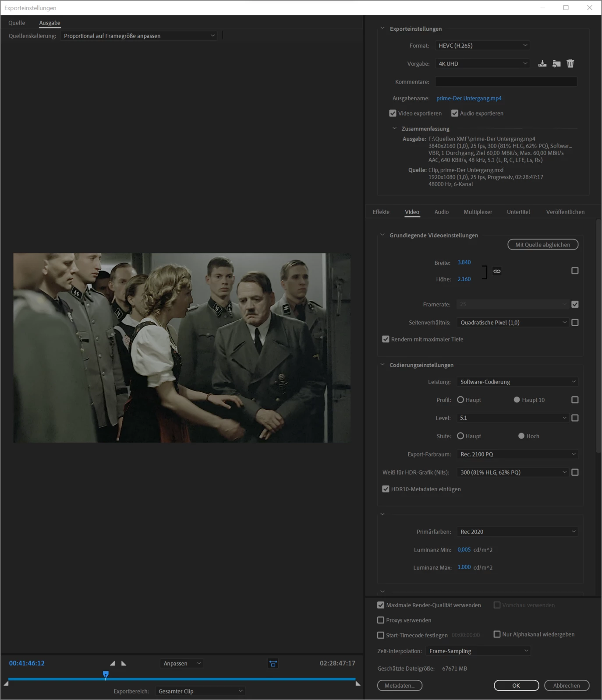Open the Vorgabe 4K UHD dropdown
The width and height of the screenshot is (602, 700).
(482, 63)
